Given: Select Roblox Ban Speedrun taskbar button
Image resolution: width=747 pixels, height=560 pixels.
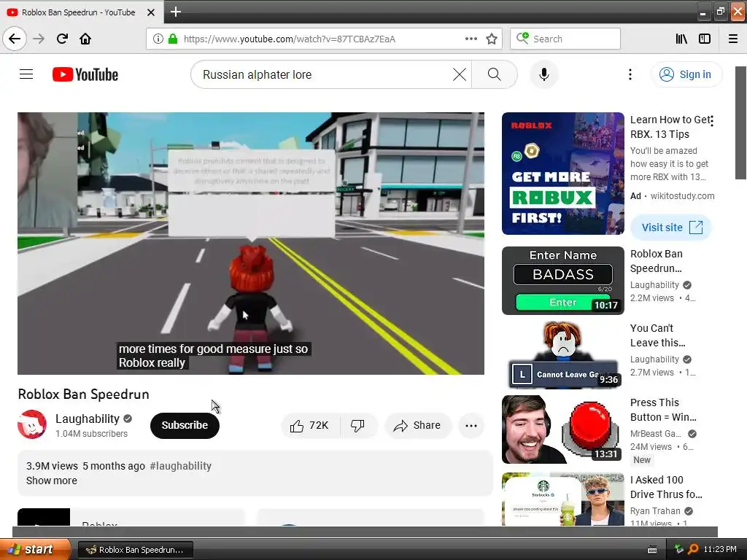Looking at the screenshot, I should (x=135, y=550).
